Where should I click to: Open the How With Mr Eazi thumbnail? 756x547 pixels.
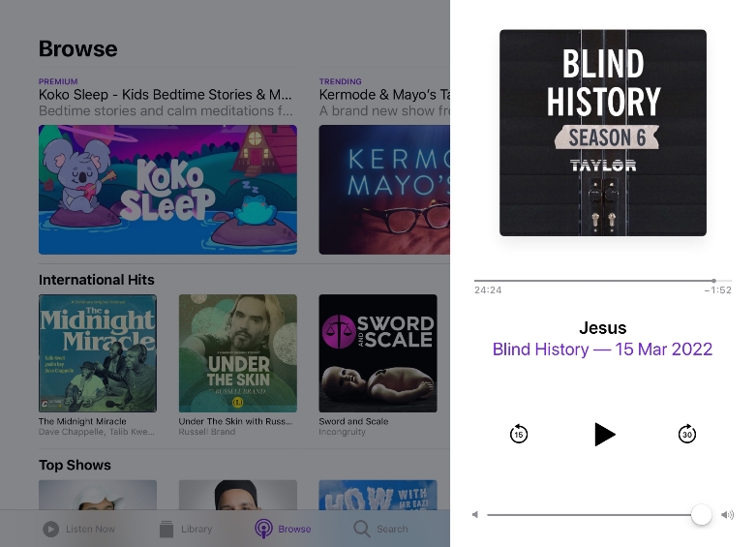click(378, 495)
